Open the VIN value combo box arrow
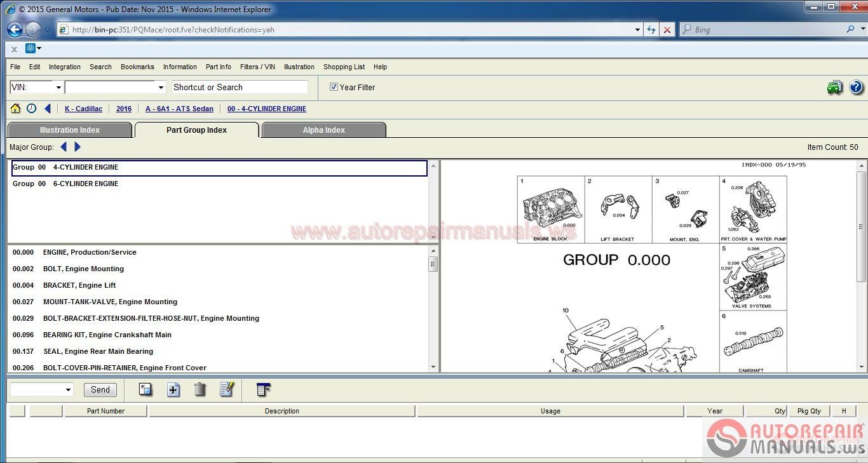The image size is (868, 463). coord(161,88)
